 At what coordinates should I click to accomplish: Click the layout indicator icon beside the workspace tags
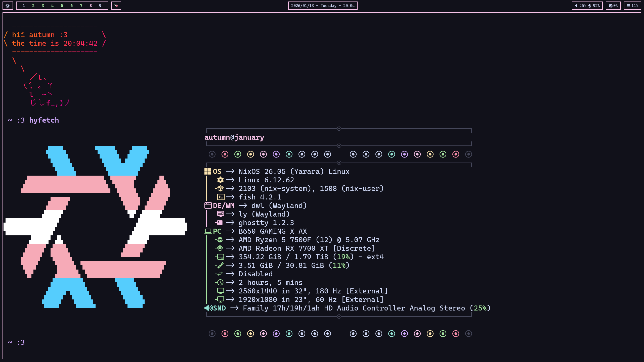click(116, 6)
